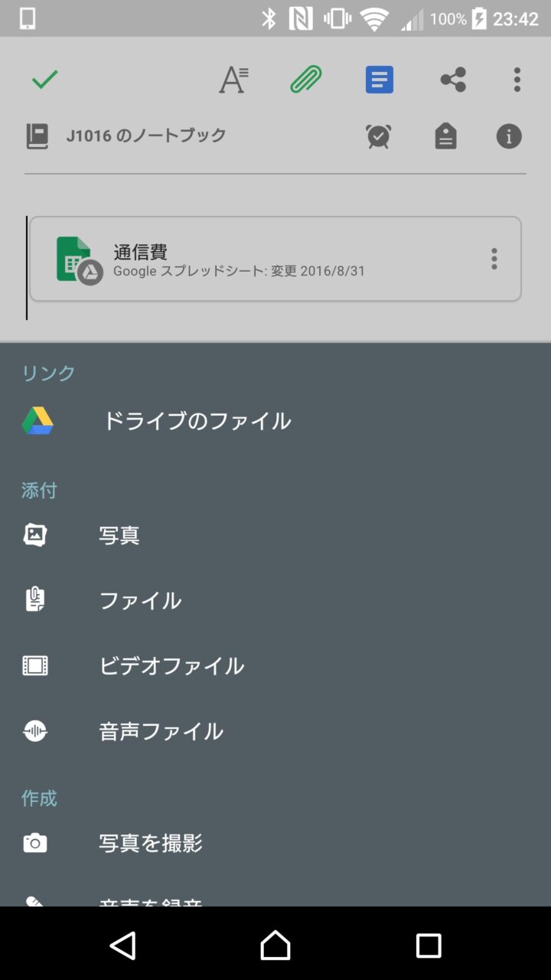Show note info via info icon
This screenshot has width=551, height=980.
tap(509, 137)
